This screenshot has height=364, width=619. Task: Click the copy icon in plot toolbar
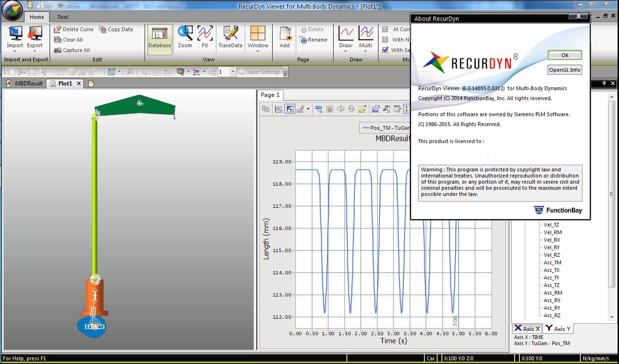tap(266, 109)
